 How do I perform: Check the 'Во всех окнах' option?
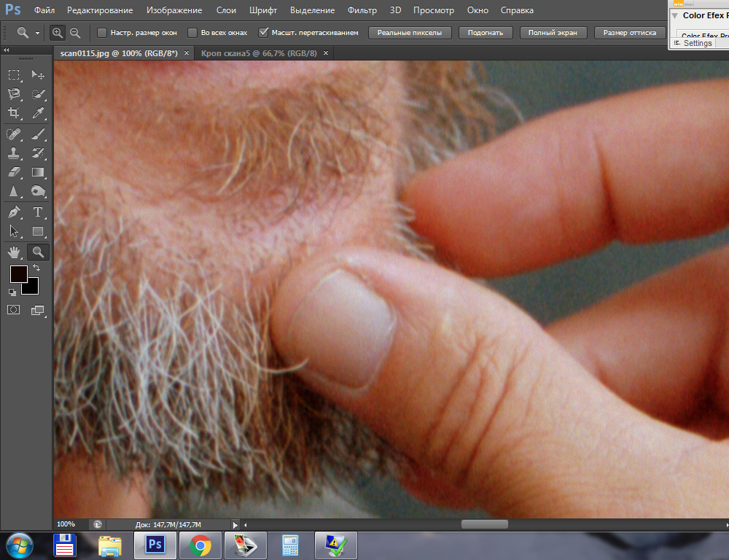pyautogui.click(x=192, y=33)
